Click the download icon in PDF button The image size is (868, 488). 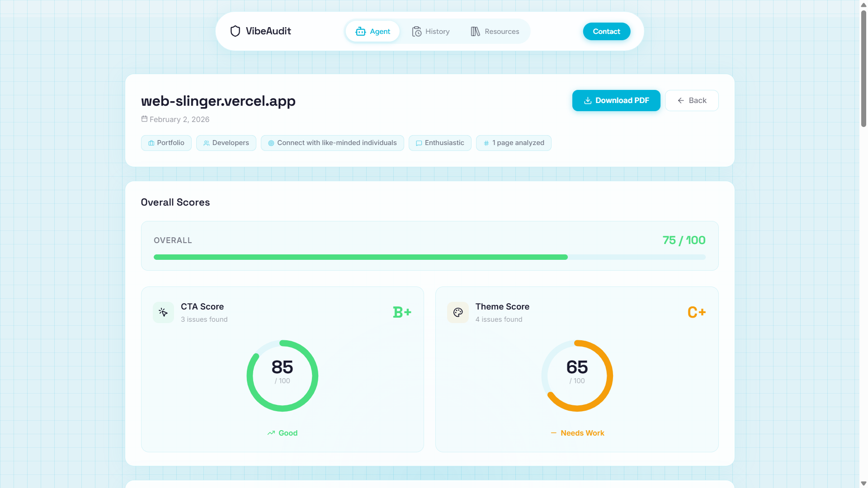pyautogui.click(x=588, y=101)
